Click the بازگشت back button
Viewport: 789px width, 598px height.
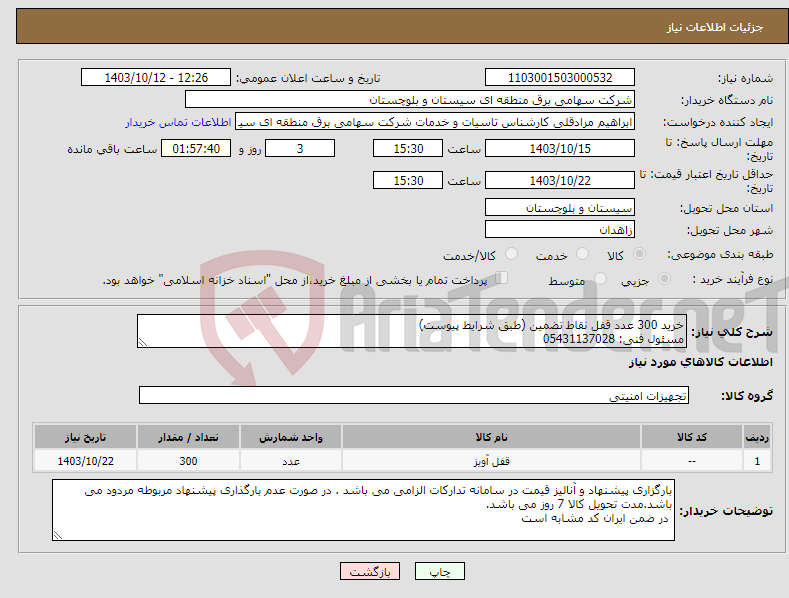370,571
